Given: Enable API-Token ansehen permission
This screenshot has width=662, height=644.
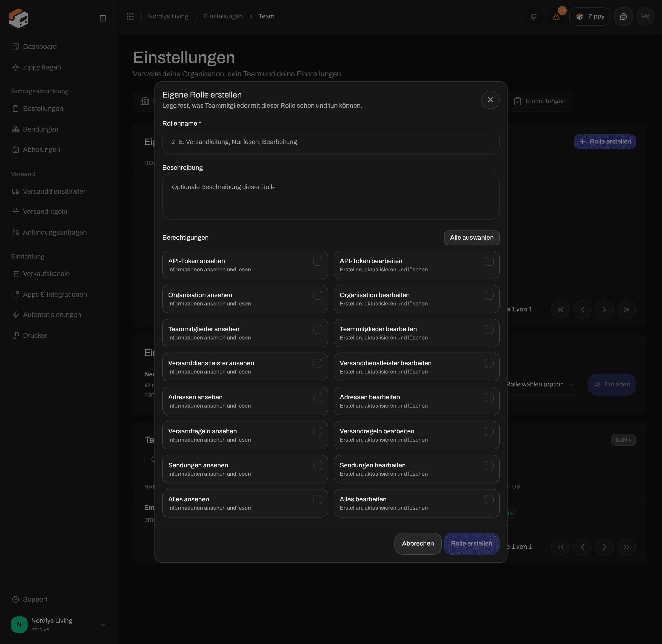Looking at the screenshot, I should (x=317, y=261).
